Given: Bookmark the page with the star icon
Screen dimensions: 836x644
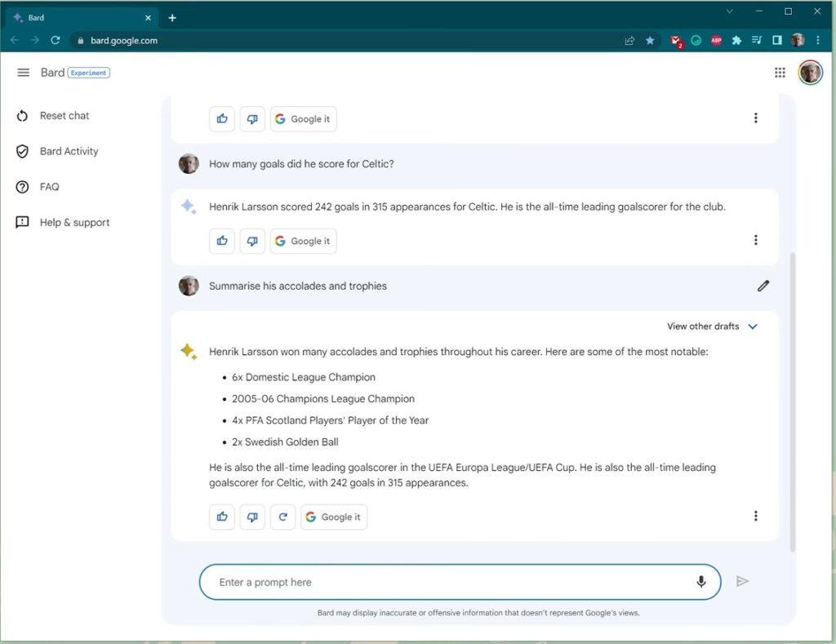Looking at the screenshot, I should [649, 40].
